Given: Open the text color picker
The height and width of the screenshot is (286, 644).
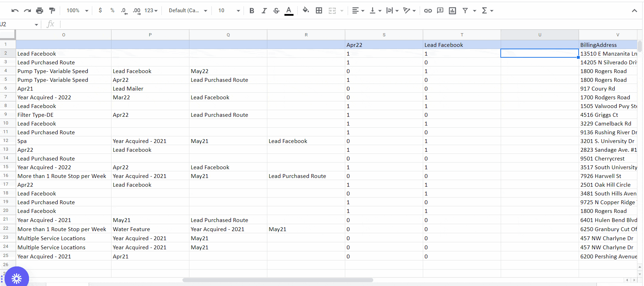Looking at the screenshot, I should pyautogui.click(x=289, y=11).
